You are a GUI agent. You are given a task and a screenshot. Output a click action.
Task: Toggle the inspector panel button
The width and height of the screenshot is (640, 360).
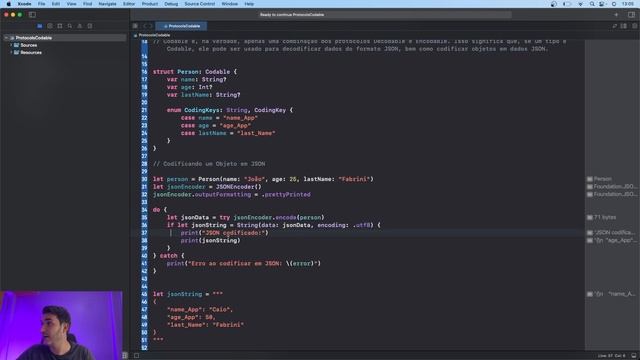[631, 15]
